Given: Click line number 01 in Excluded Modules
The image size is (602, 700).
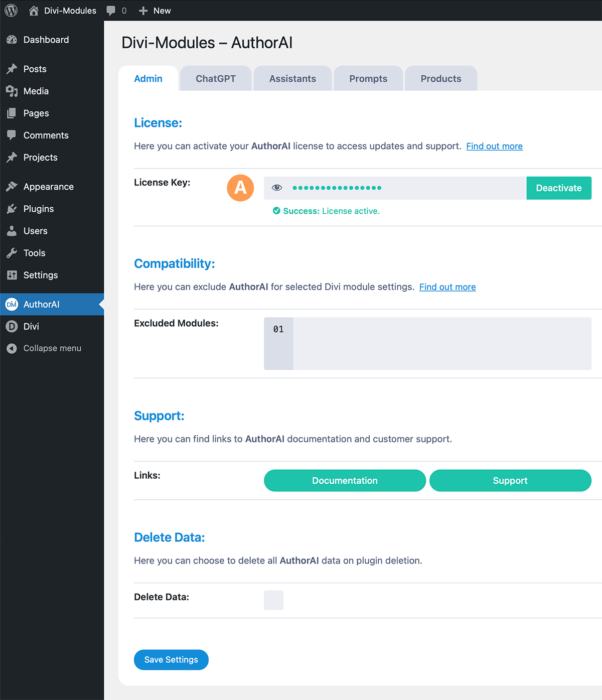Looking at the screenshot, I should (x=278, y=329).
